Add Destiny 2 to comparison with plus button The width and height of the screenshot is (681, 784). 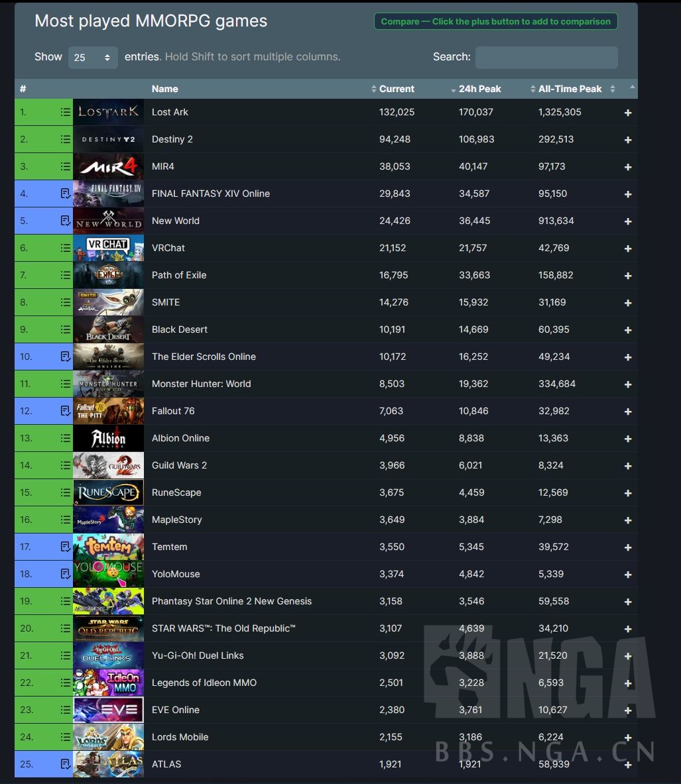click(x=627, y=140)
